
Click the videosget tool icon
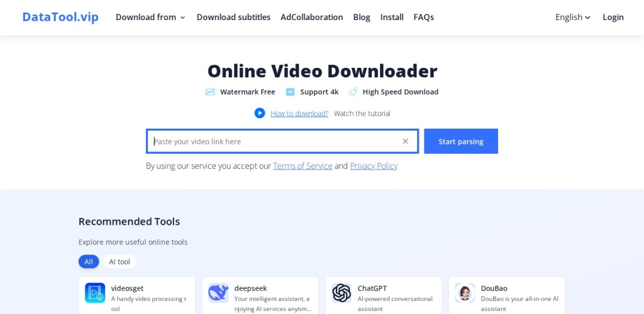tap(95, 293)
